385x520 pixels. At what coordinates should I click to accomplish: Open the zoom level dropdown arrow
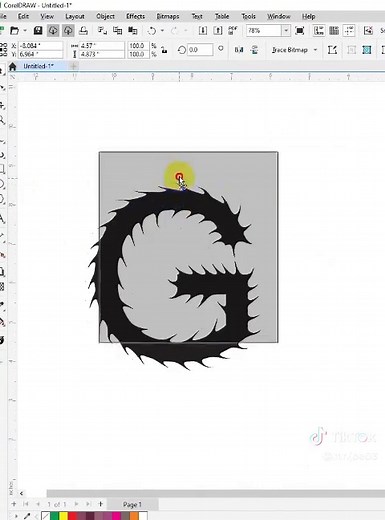point(286,31)
